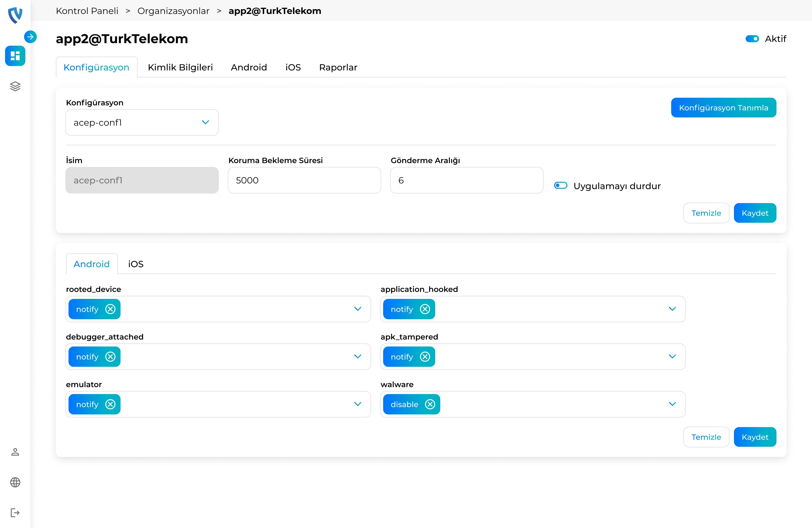This screenshot has width=812, height=528.
Task: Remove the notify tag from rooted_device
Action: pyautogui.click(x=110, y=309)
